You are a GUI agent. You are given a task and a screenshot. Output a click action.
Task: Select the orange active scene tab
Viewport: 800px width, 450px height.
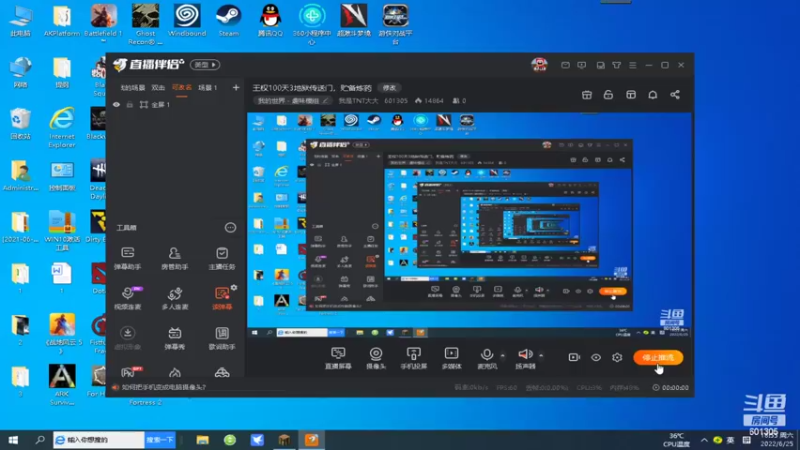(182, 88)
